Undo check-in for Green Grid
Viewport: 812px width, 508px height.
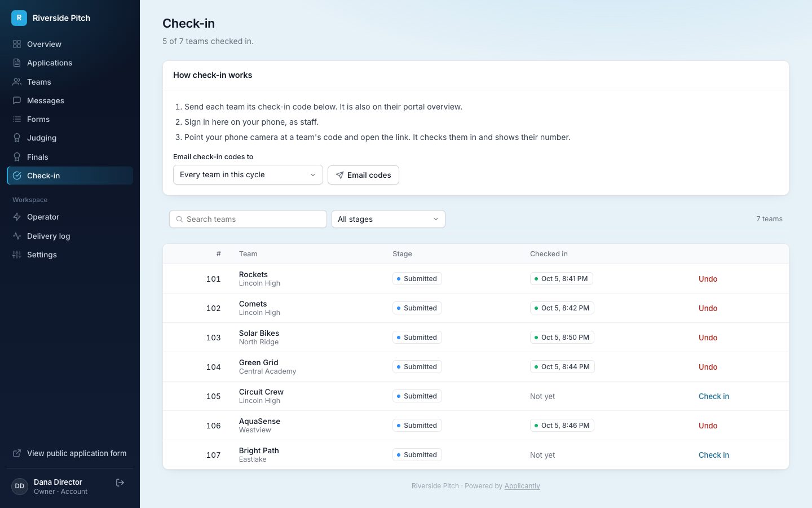[708, 367]
